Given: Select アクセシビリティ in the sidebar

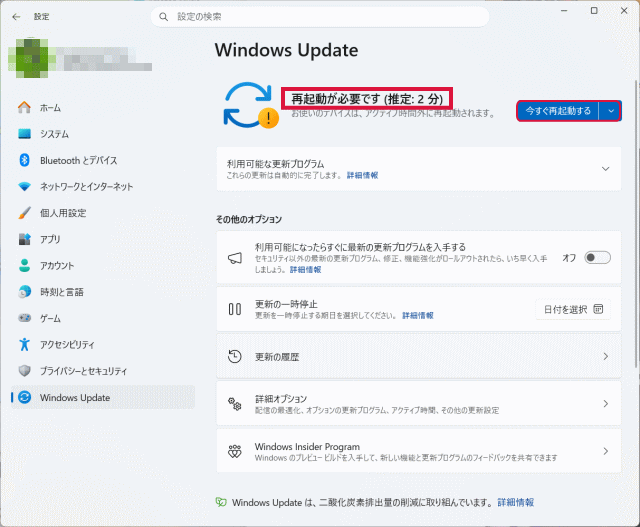Looking at the screenshot, I should click(x=103, y=344).
